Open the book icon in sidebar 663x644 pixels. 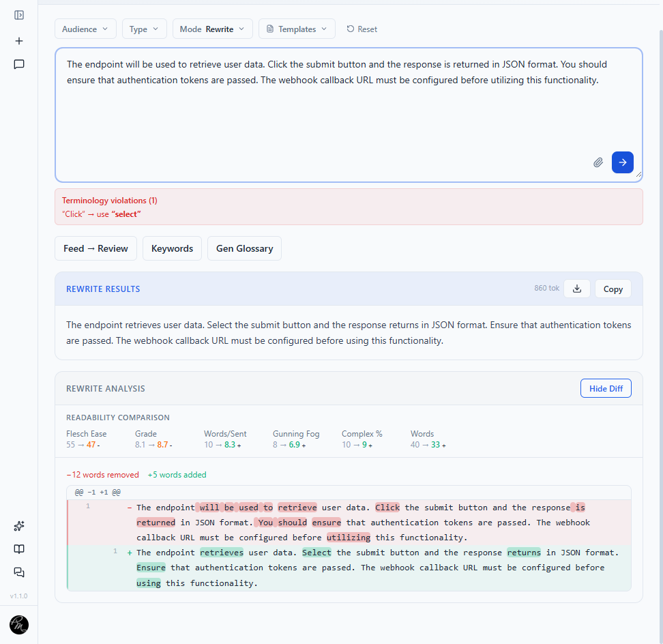tap(19, 549)
